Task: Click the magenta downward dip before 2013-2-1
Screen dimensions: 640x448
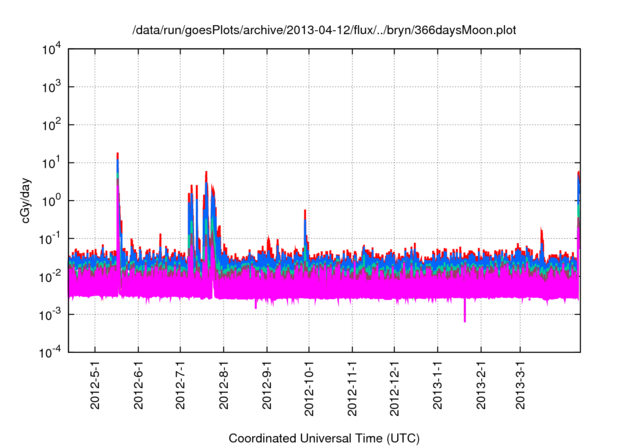Action: pyautogui.click(x=465, y=316)
